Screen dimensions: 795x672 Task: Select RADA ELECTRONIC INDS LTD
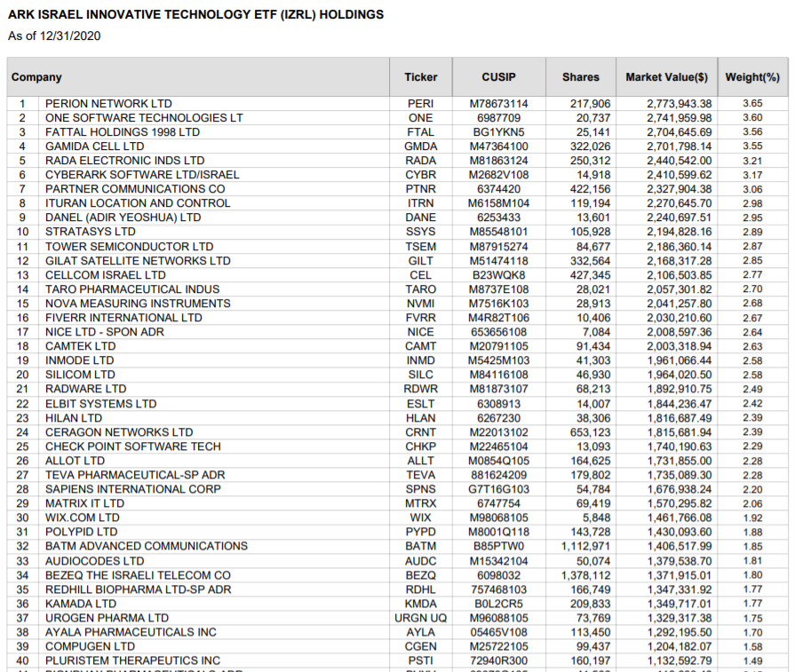(x=124, y=160)
